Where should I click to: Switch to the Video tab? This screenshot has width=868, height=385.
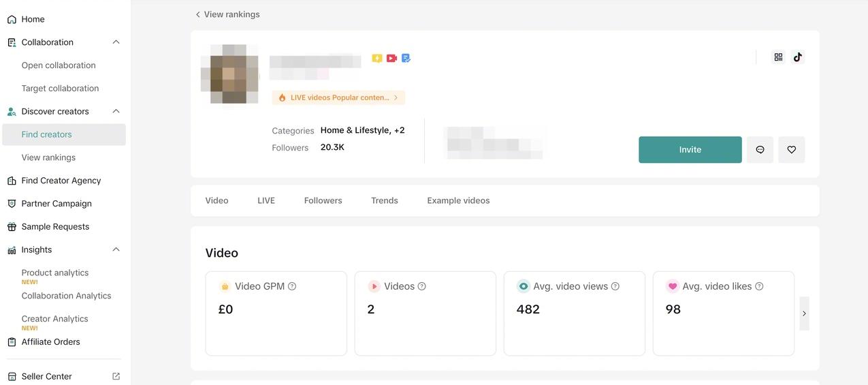pyautogui.click(x=216, y=200)
